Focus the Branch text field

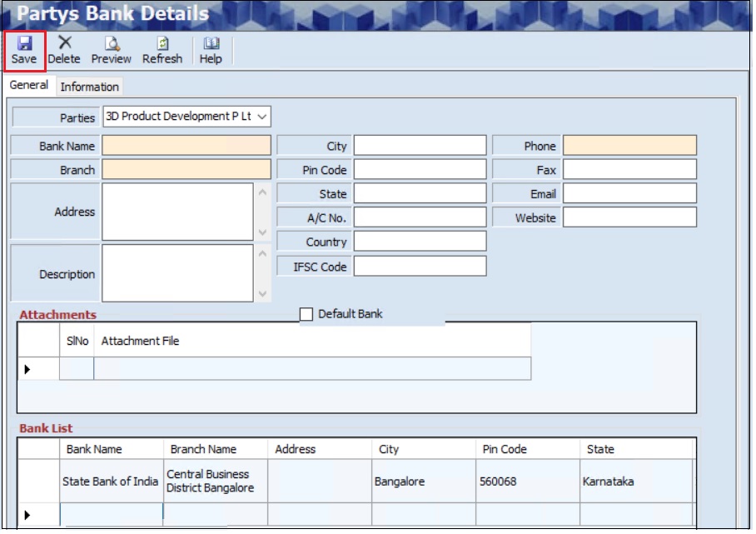click(187, 170)
